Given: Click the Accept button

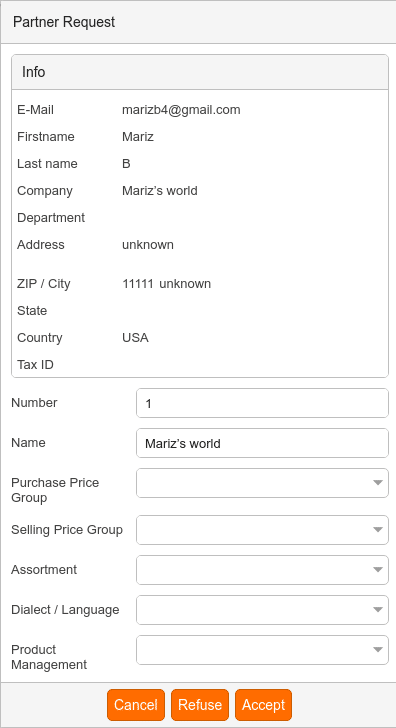Looking at the screenshot, I should (x=263, y=705).
